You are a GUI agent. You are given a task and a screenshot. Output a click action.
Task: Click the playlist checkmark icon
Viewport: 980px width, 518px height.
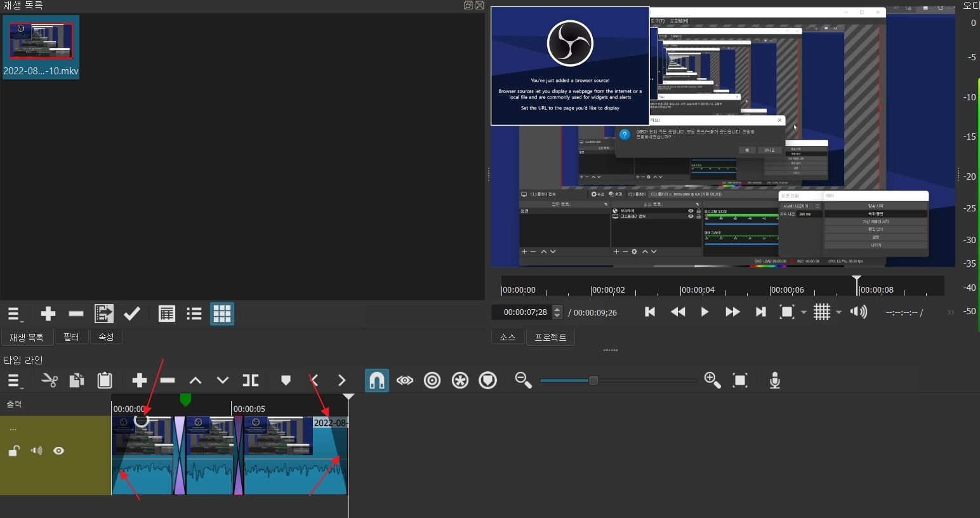[x=132, y=314]
